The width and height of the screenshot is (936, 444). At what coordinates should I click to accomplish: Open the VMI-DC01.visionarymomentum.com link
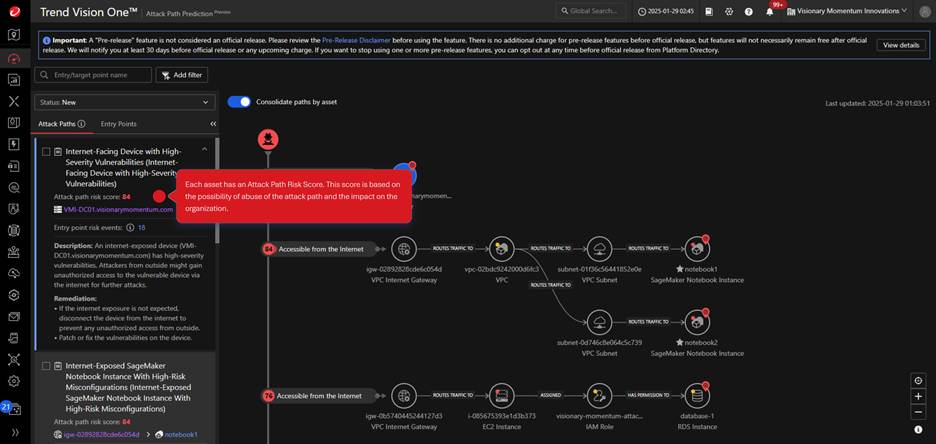point(118,210)
